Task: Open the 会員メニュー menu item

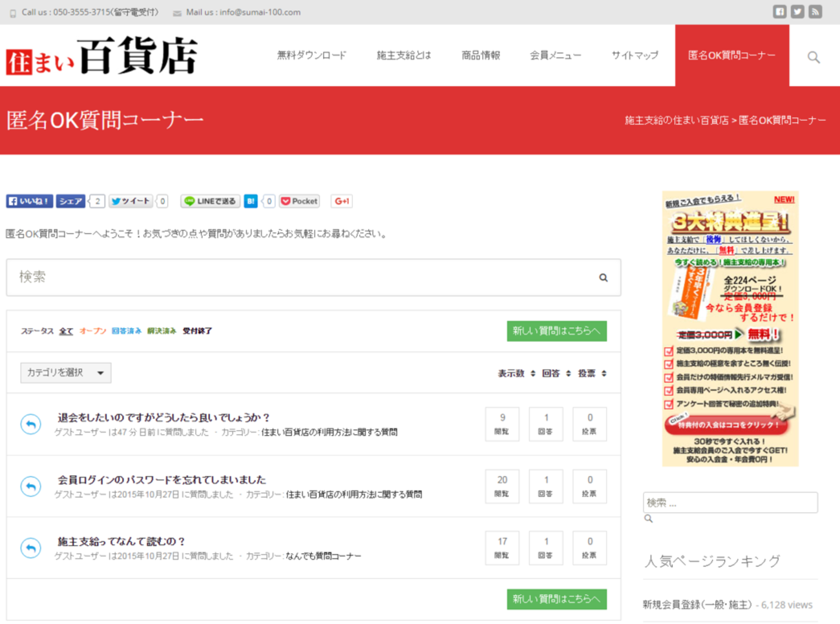Action: point(556,56)
